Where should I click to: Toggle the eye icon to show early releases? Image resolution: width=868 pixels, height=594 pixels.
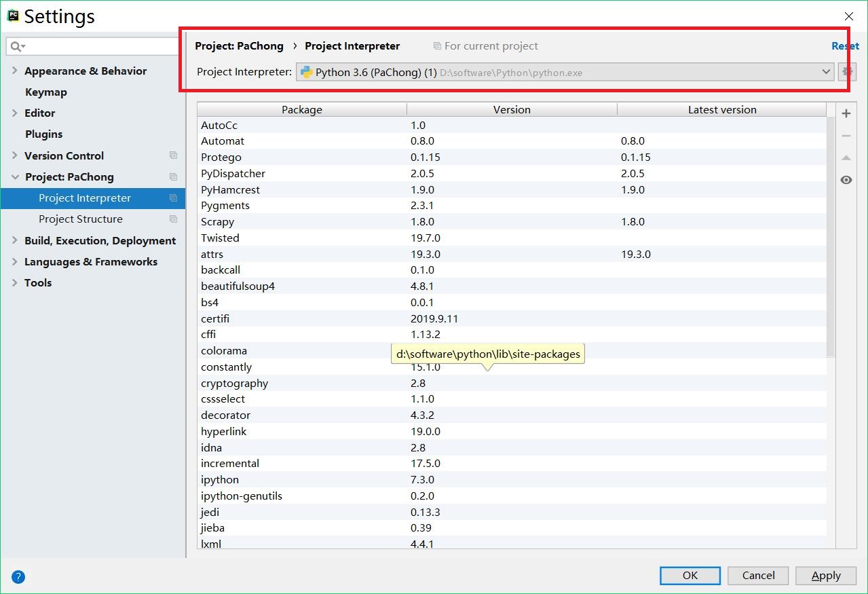[846, 180]
